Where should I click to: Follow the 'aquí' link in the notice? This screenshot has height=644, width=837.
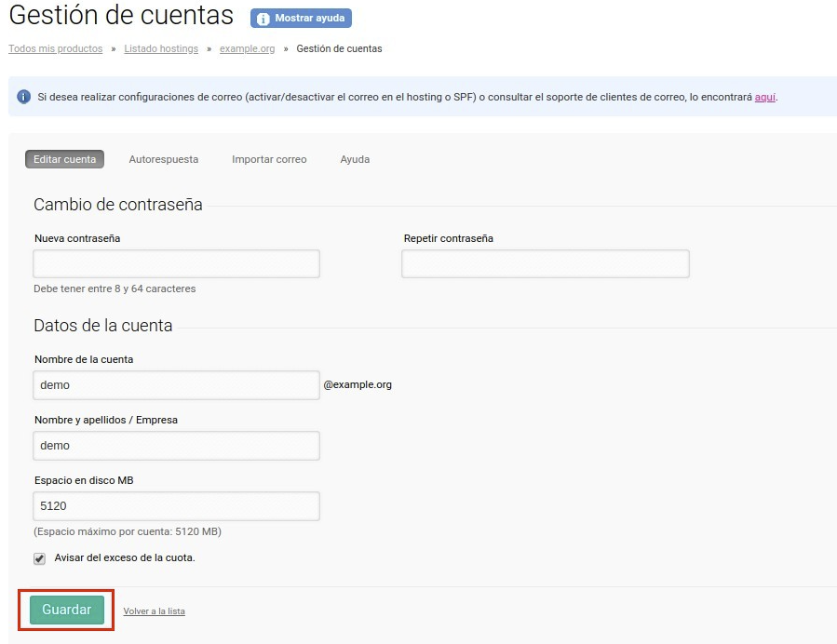[x=764, y=97]
